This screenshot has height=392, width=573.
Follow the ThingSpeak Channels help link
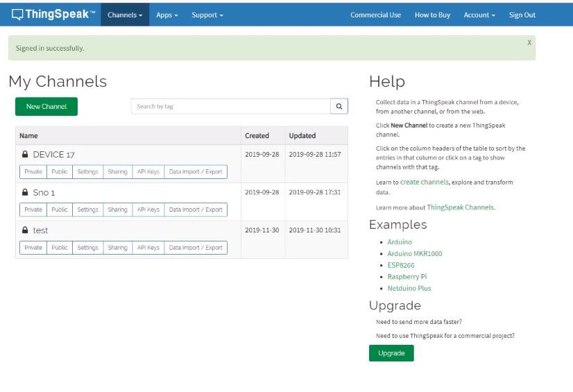pyautogui.click(x=461, y=207)
